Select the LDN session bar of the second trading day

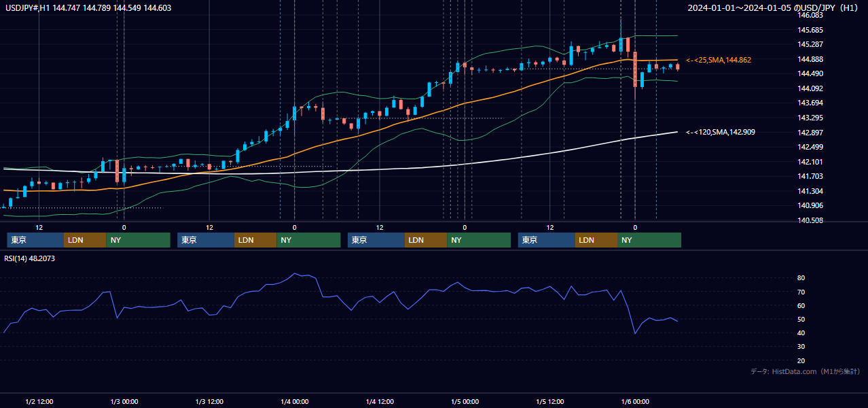tap(255, 240)
